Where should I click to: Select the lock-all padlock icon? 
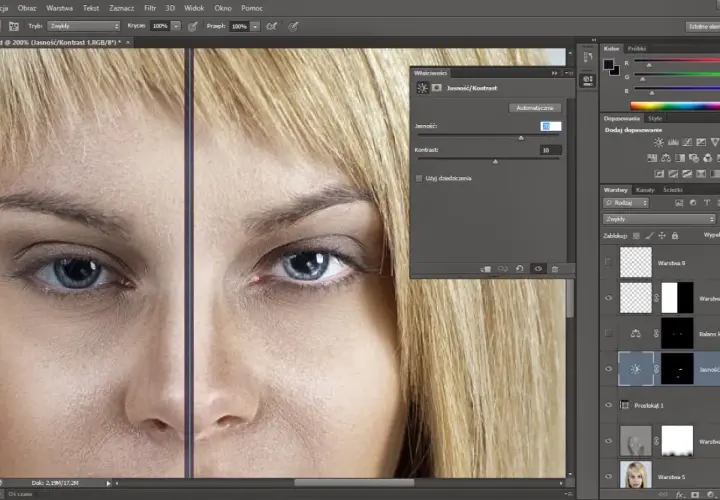(675, 236)
